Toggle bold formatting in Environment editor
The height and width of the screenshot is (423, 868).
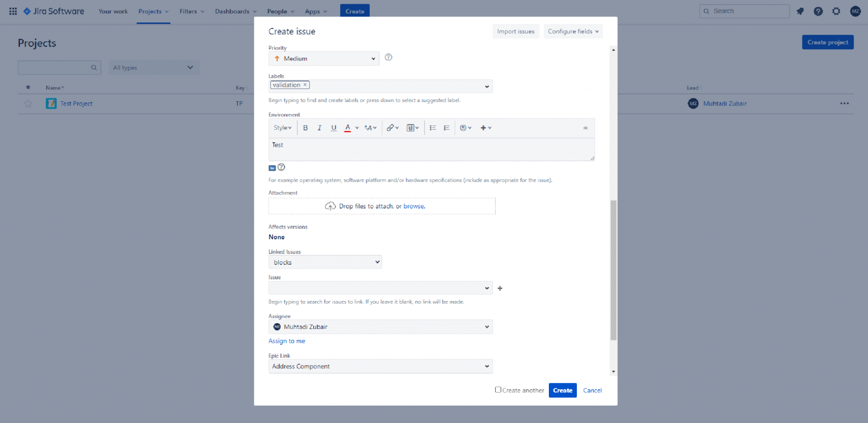click(305, 127)
